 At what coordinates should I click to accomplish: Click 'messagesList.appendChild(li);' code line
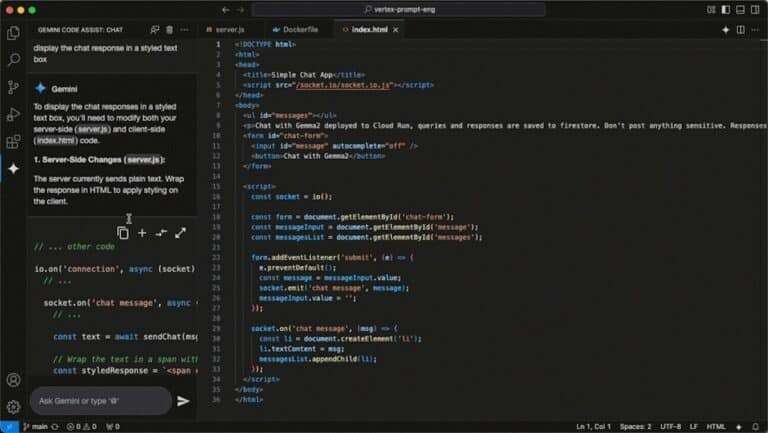point(318,359)
